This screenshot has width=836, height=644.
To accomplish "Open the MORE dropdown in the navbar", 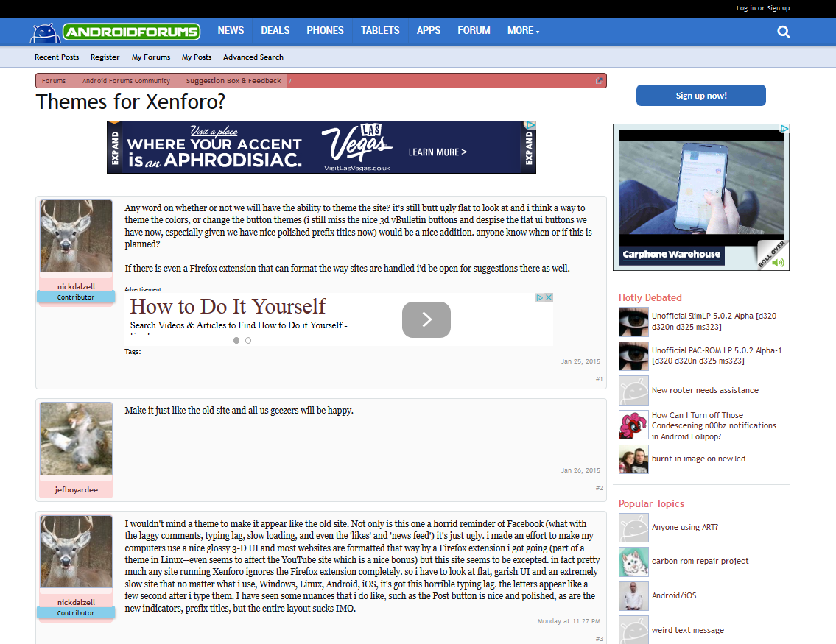I will click(x=523, y=31).
